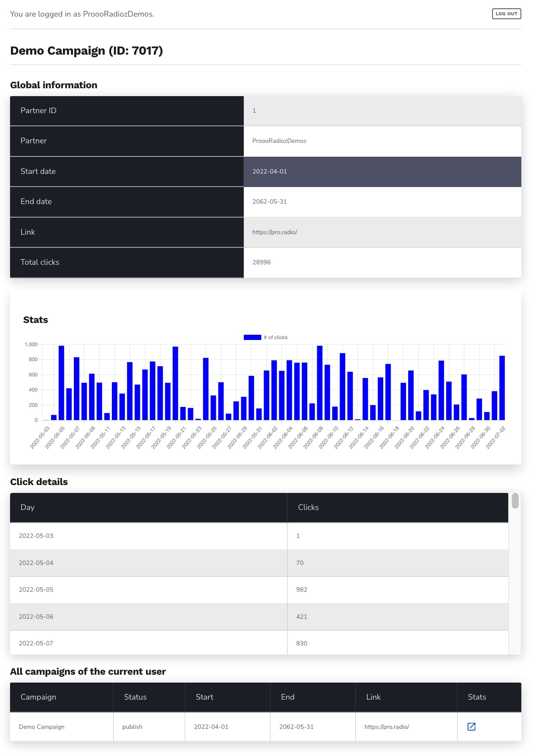The width and height of the screenshot is (541, 756).
Task: Select the Day column header
Action: (x=28, y=507)
